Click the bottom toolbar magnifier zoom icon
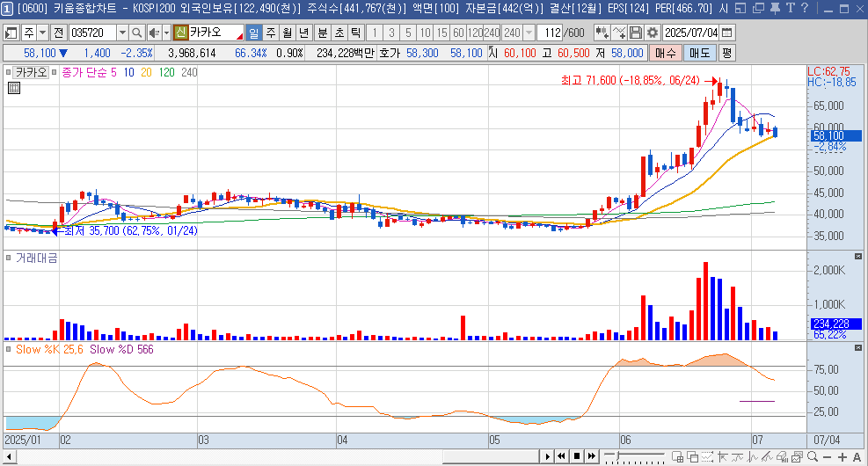 click(813, 456)
